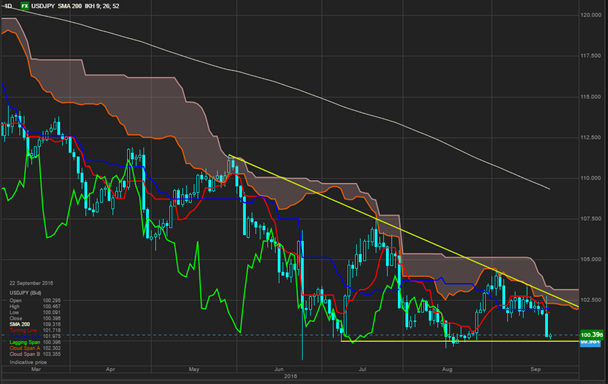Select the USDJPY instrument label

43,6
